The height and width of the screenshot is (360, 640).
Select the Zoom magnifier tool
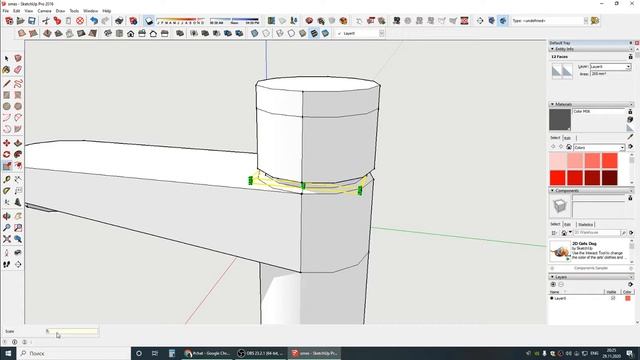pyautogui.click(x=7, y=227)
